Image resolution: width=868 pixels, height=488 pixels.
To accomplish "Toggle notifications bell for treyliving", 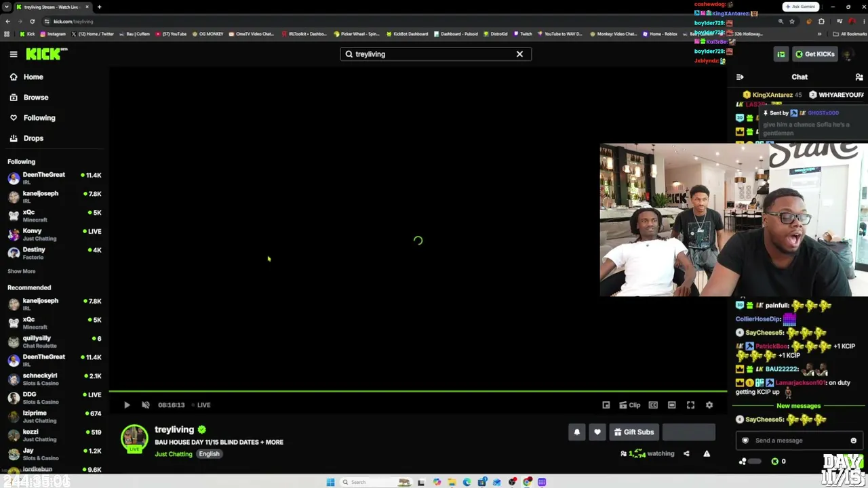I will (577, 432).
